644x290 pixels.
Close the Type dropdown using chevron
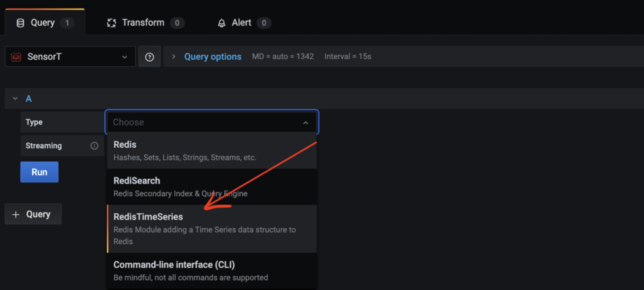(306, 122)
